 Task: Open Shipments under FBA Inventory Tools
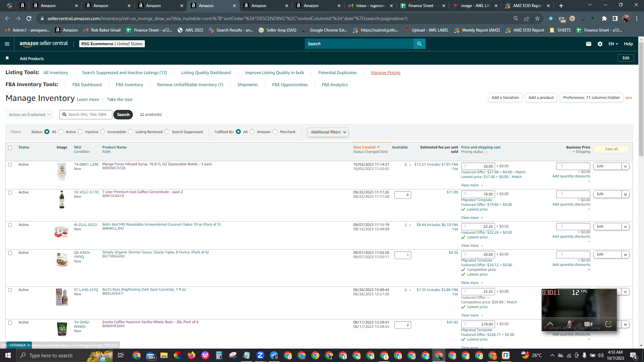[x=248, y=85]
